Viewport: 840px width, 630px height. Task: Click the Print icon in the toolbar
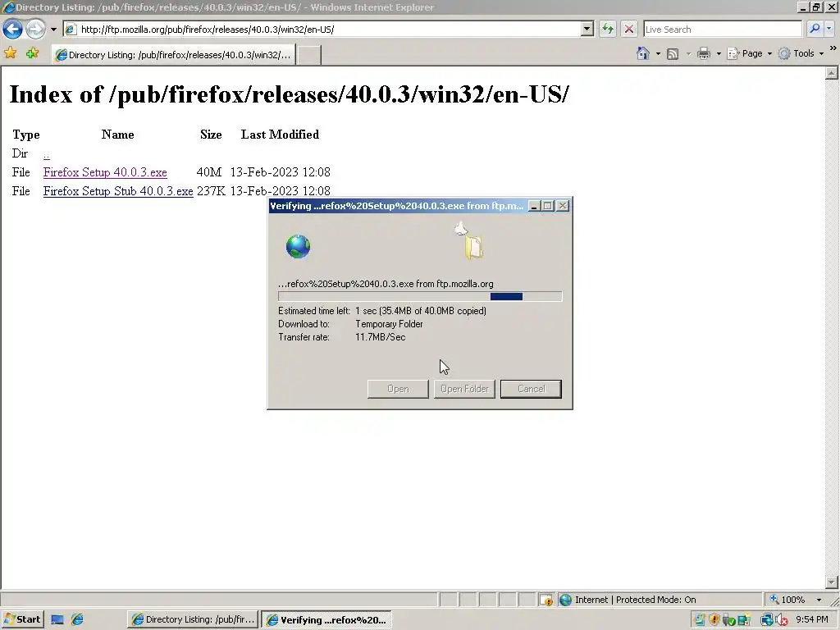click(704, 53)
